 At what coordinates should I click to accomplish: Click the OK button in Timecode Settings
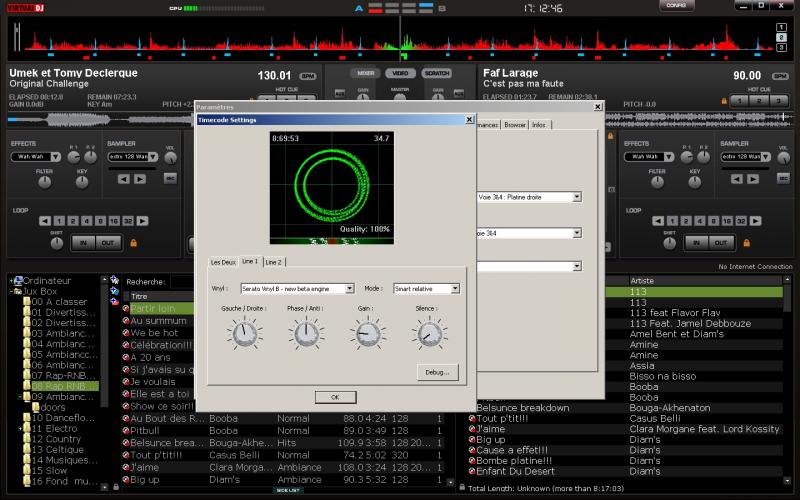(335, 398)
